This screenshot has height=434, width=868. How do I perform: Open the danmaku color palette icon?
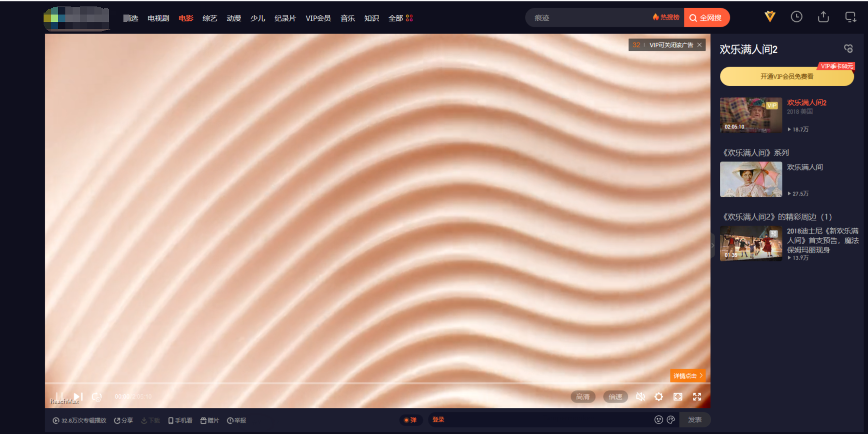tap(670, 420)
